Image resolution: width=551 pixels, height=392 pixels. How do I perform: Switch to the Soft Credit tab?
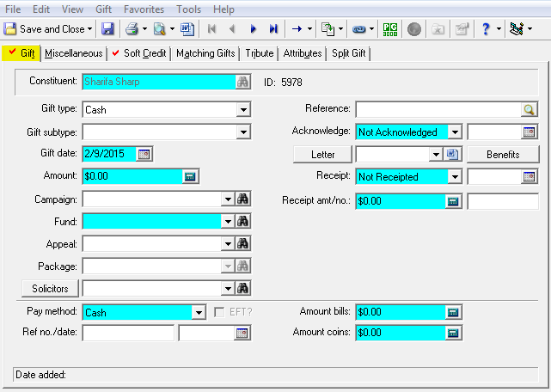[139, 53]
